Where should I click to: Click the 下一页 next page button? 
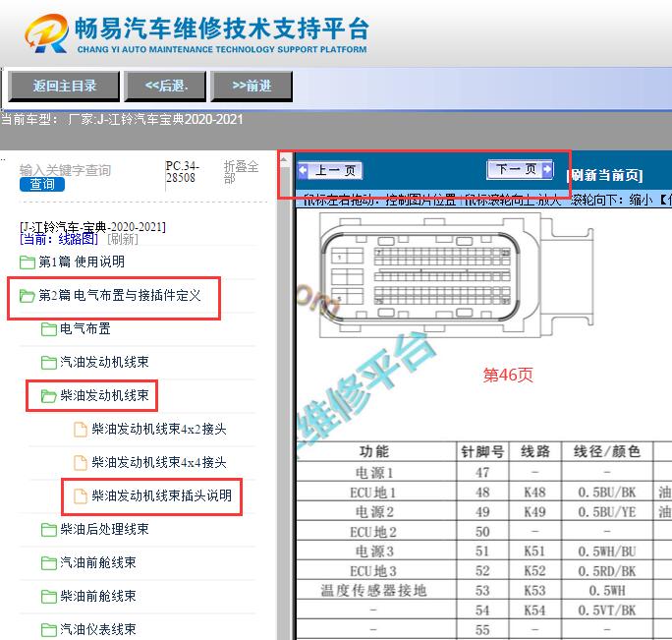click(x=520, y=169)
